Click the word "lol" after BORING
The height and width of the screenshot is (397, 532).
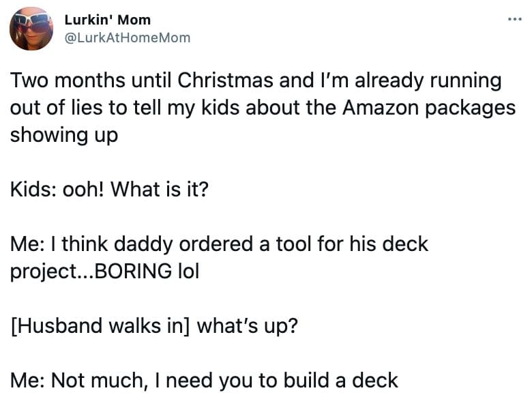[x=188, y=271]
